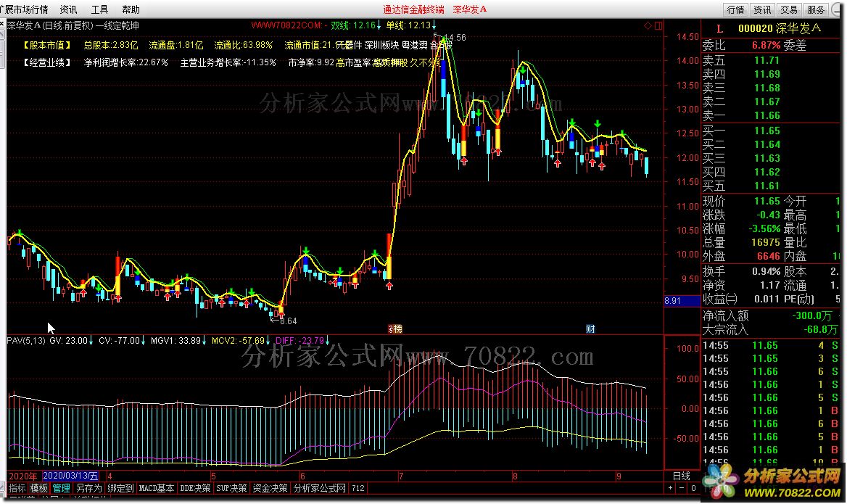Click the 另存为 button in the bottom bar
Image resolution: width=847 pixels, height=504 pixels.
pos(88,488)
